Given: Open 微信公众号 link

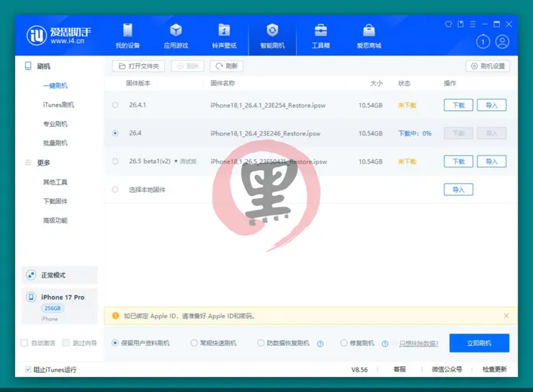Looking at the screenshot, I should (x=447, y=369).
